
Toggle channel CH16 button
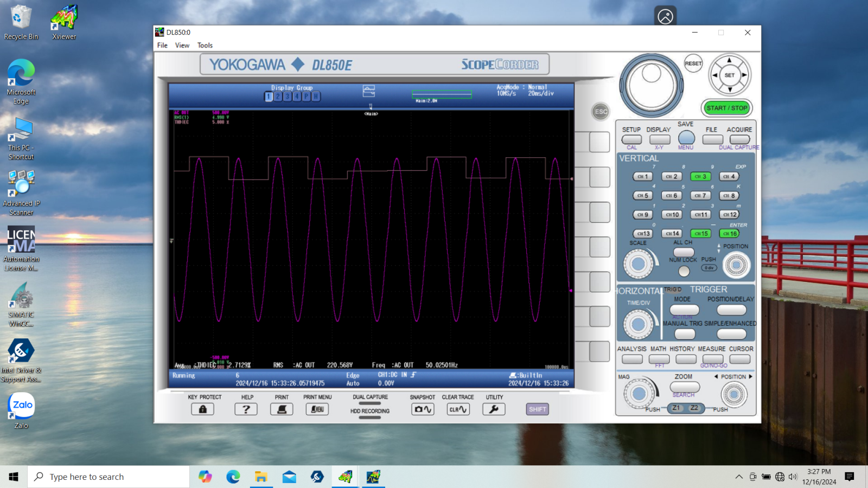click(729, 234)
